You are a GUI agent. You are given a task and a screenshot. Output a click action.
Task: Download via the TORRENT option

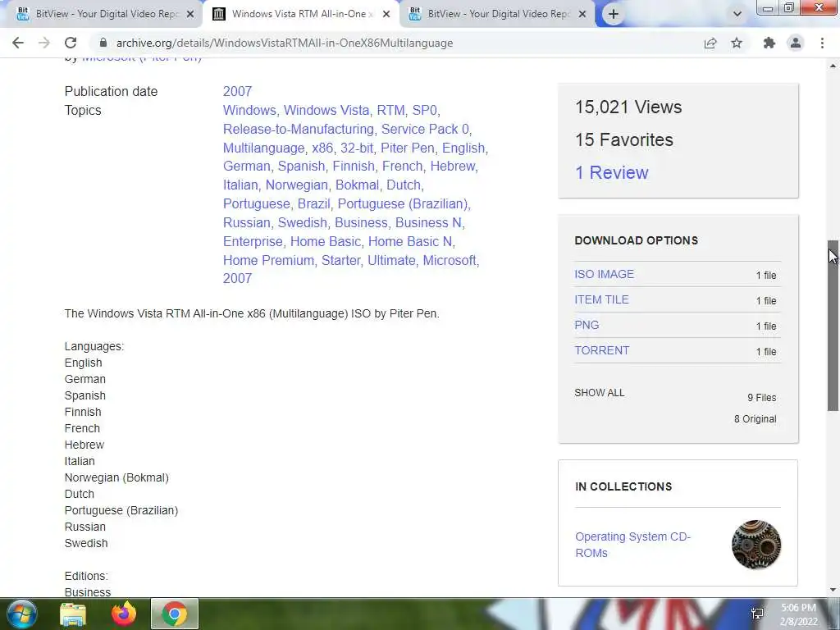click(x=601, y=350)
